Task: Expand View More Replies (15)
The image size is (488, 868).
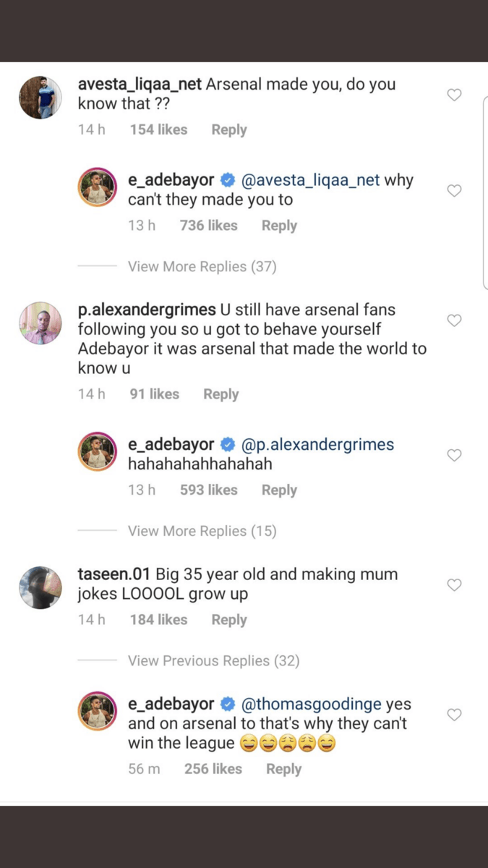Action: coord(202,531)
